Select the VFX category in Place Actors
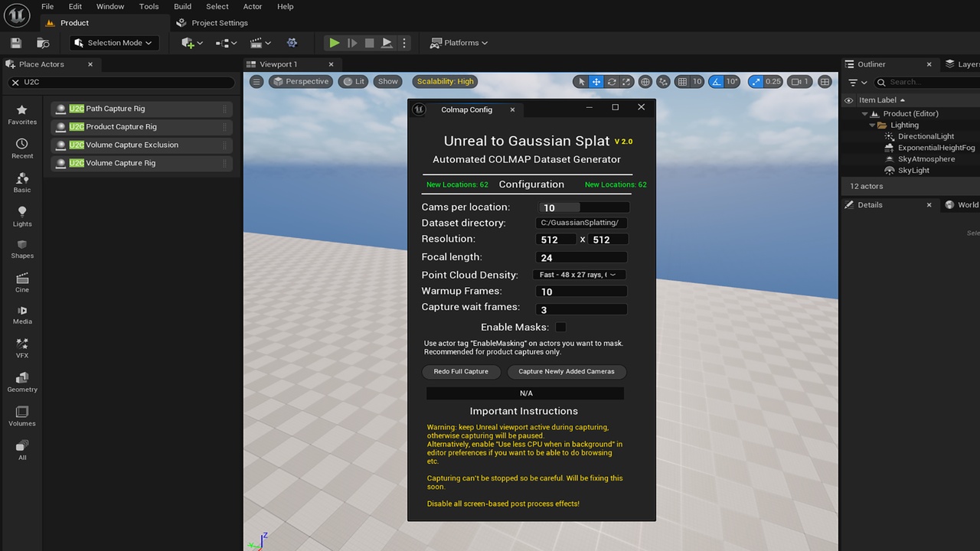Viewport: 980px width, 551px height. [x=22, y=348]
